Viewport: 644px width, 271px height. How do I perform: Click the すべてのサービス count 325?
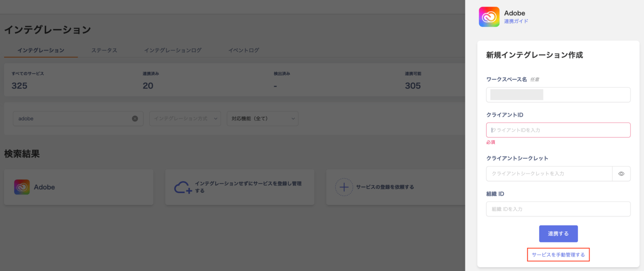(19, 86)
